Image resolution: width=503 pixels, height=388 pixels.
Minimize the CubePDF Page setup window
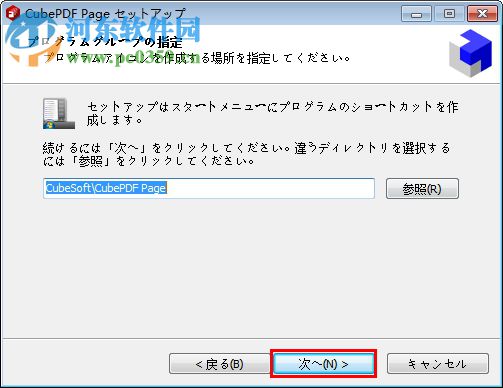point(416,14)
